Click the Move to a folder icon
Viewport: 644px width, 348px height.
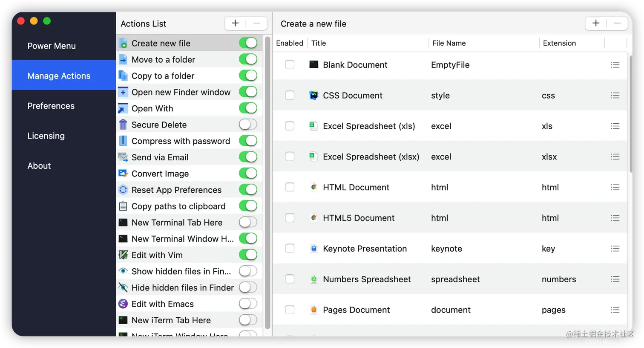pos(123,59)
